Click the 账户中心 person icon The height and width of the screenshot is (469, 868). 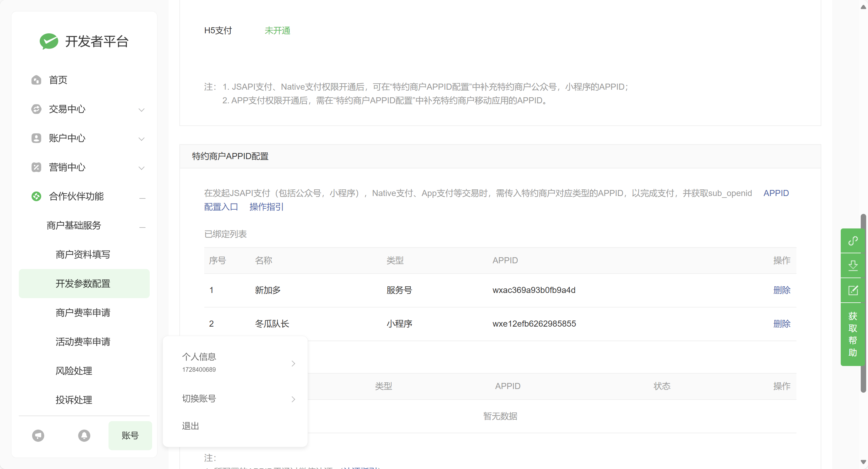[x=36, y=138]
